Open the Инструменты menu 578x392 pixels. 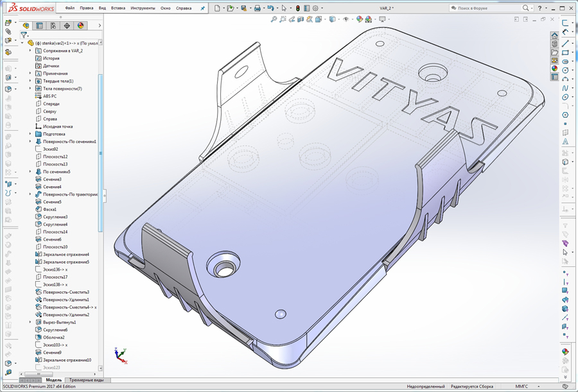[143, 8]
